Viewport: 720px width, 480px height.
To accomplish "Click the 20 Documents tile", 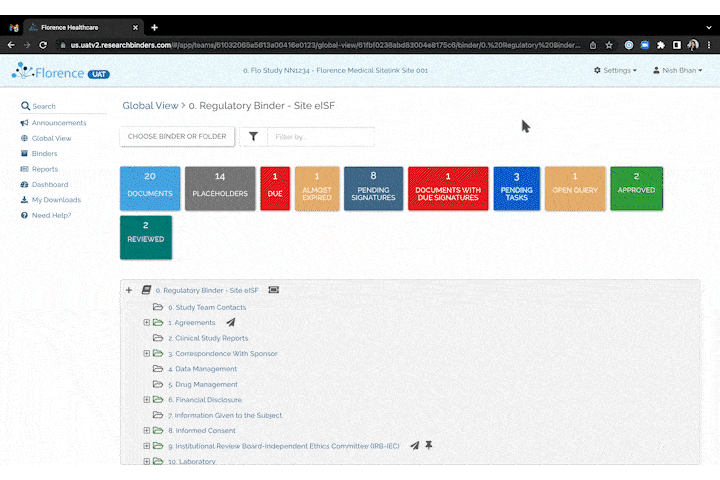I will click(x=150, y=188).
